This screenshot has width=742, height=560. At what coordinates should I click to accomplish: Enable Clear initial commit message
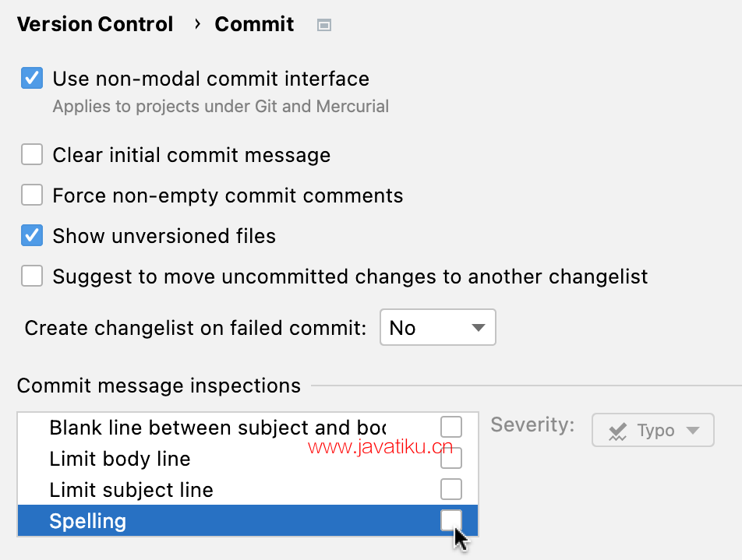tap(32, 155)
